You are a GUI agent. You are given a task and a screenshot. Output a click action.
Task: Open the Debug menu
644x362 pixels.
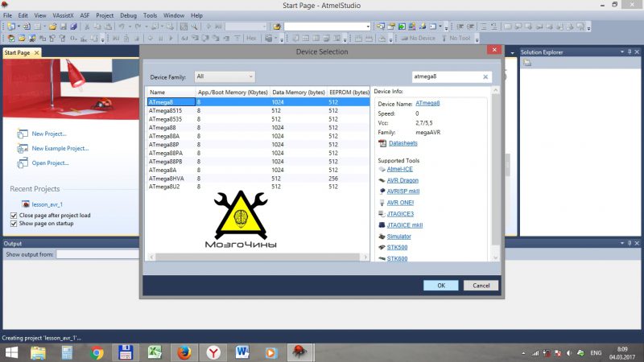pos(128,15)
